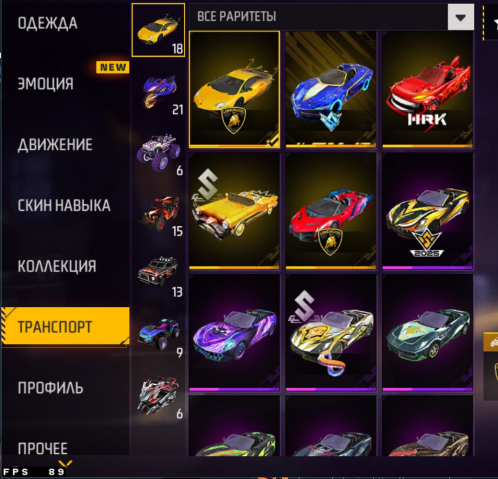Open the ВСЕ РАРИТЕТЫ rarity filter box
This screenshot has width=498, height=479.
pyautogui.click(x=332, y=17)
